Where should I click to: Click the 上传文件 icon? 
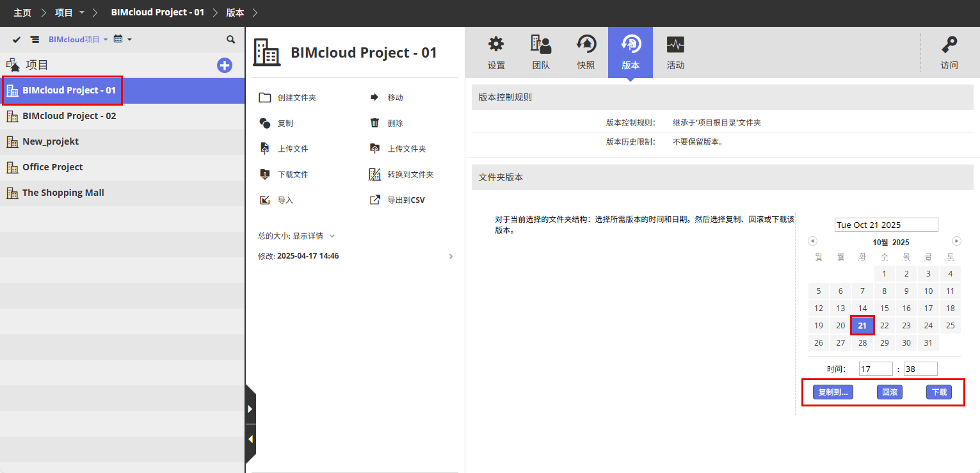pos(265,149)
